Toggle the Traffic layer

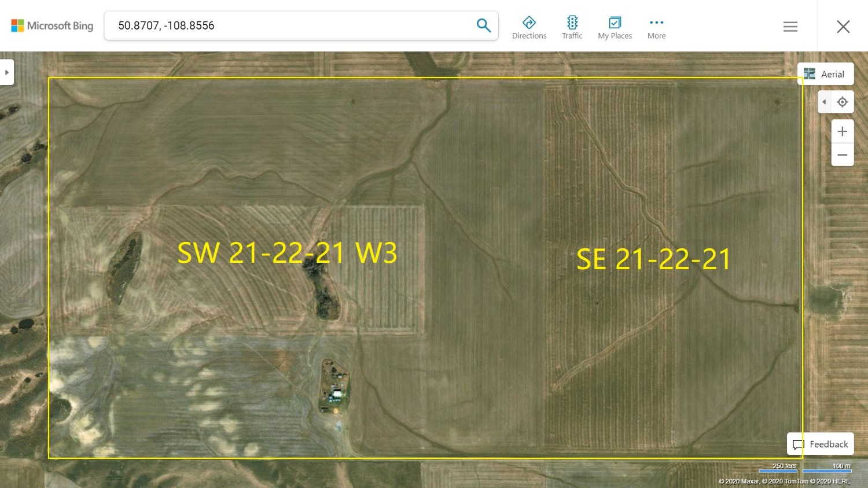click(572, 28)
